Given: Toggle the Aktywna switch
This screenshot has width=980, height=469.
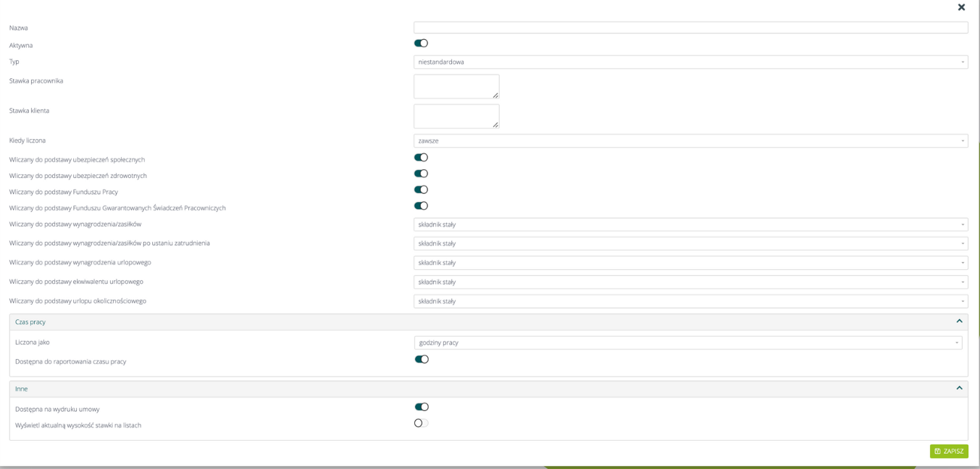Looking at the screenshot, I should pos(421,43).
